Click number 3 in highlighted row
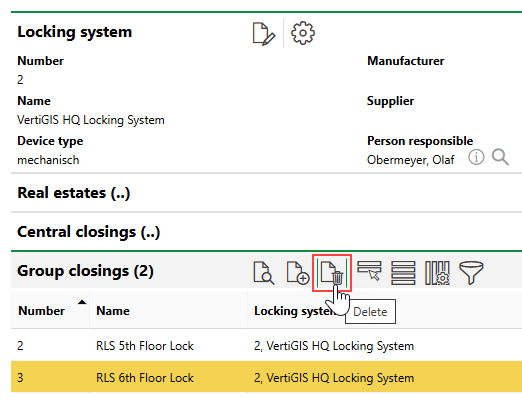522x399 pixels. tap(20, 378)
